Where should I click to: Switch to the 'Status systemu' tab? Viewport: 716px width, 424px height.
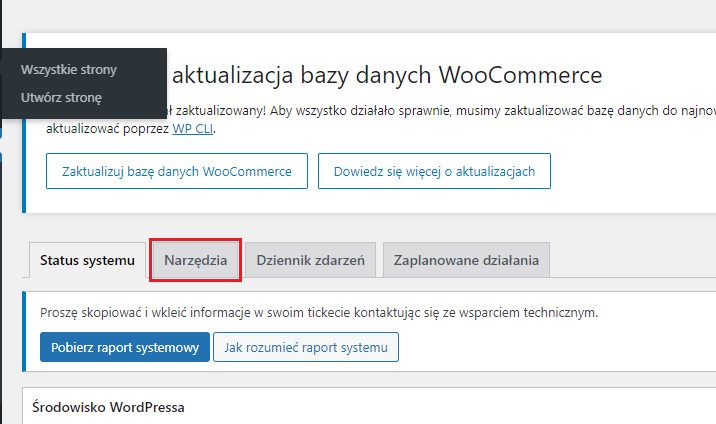click(x=87, y=261)
